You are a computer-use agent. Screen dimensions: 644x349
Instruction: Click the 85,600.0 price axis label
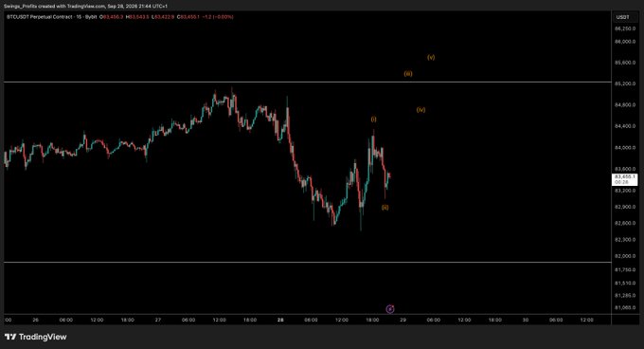625,63
